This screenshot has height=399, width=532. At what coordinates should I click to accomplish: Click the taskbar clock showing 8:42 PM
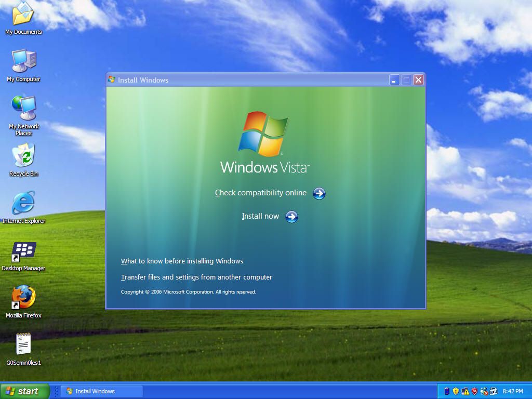click(x=512, y=391)
